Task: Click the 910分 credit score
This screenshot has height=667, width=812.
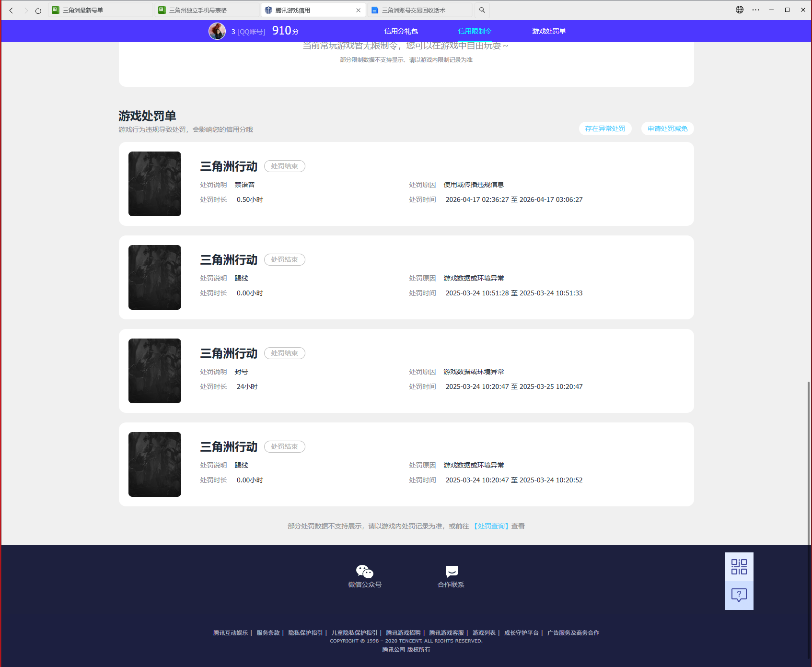Action: coord(285,31)
